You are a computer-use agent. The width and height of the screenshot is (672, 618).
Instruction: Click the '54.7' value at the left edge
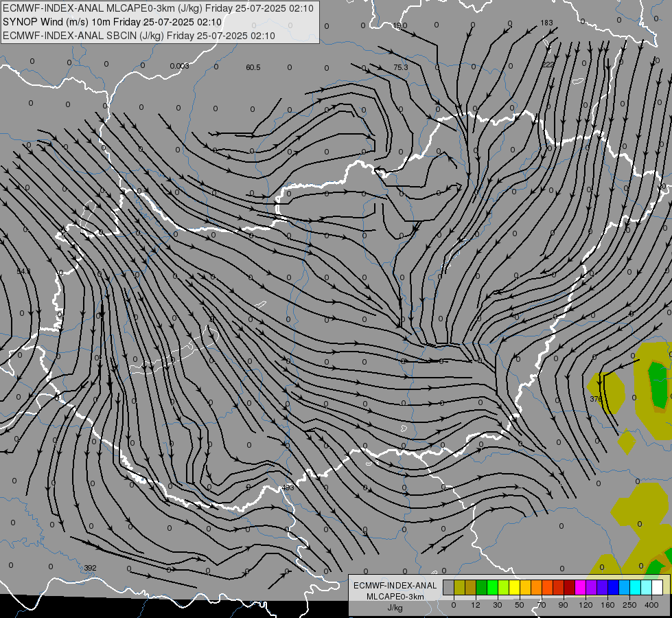pyautogui.click(x=23, y=271)
